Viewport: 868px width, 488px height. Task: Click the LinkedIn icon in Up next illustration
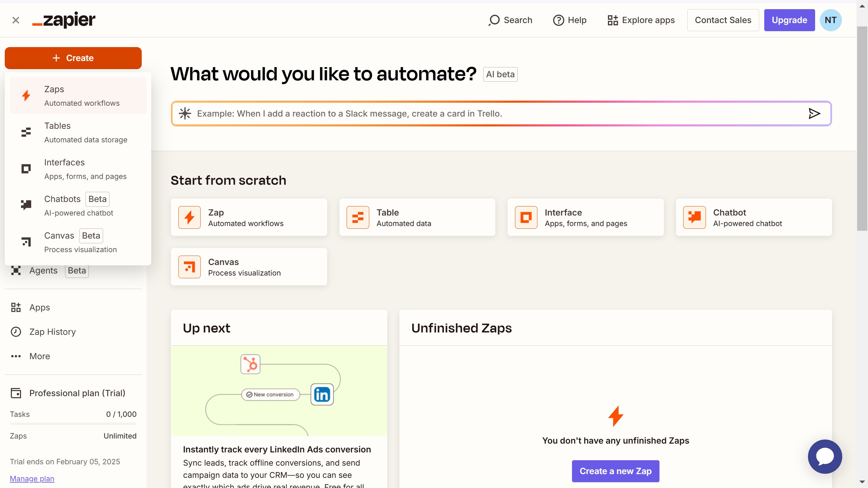(x=322, y=394)
